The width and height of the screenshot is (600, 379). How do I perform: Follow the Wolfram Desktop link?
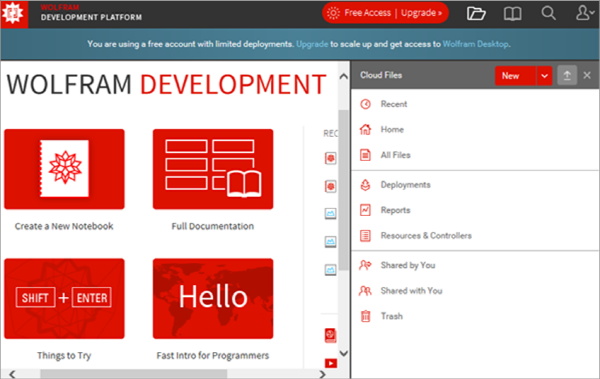(x=476, y=44)
